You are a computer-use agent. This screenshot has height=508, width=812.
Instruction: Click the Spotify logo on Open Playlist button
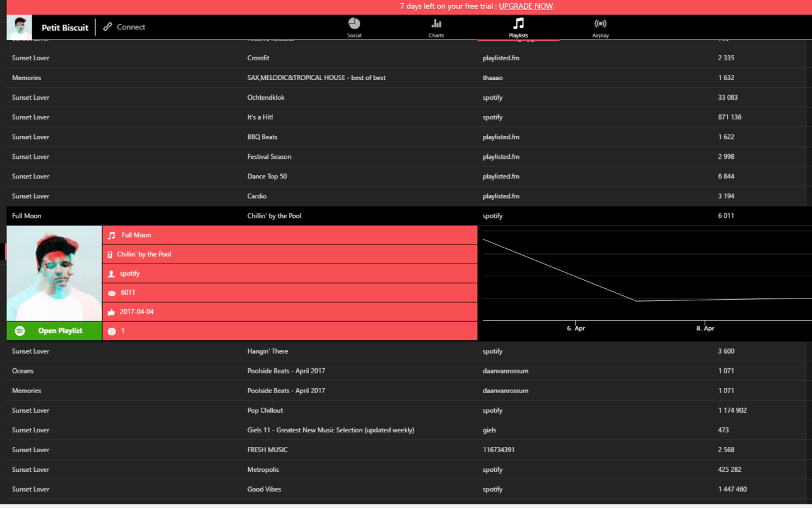coord(20,331)
